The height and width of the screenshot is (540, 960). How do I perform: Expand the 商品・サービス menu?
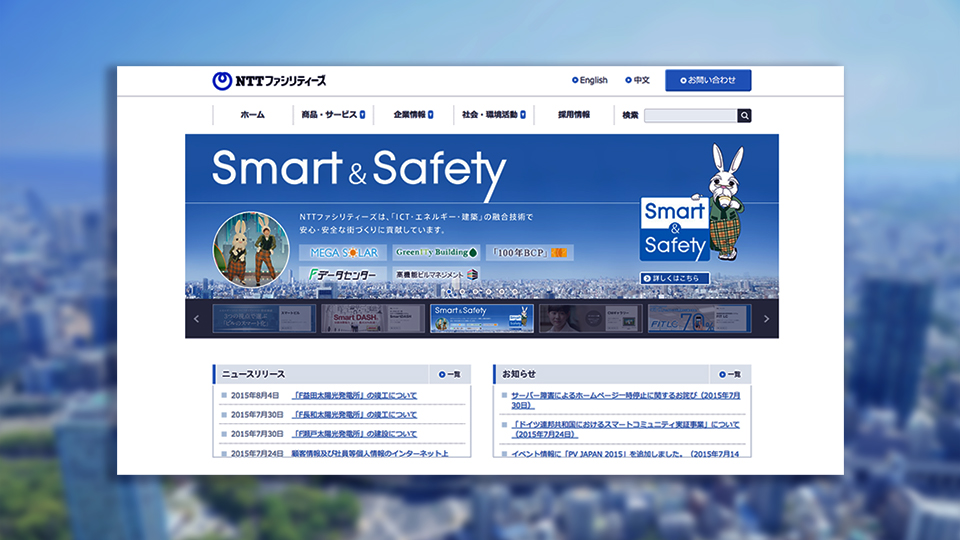tap(332, 114)
